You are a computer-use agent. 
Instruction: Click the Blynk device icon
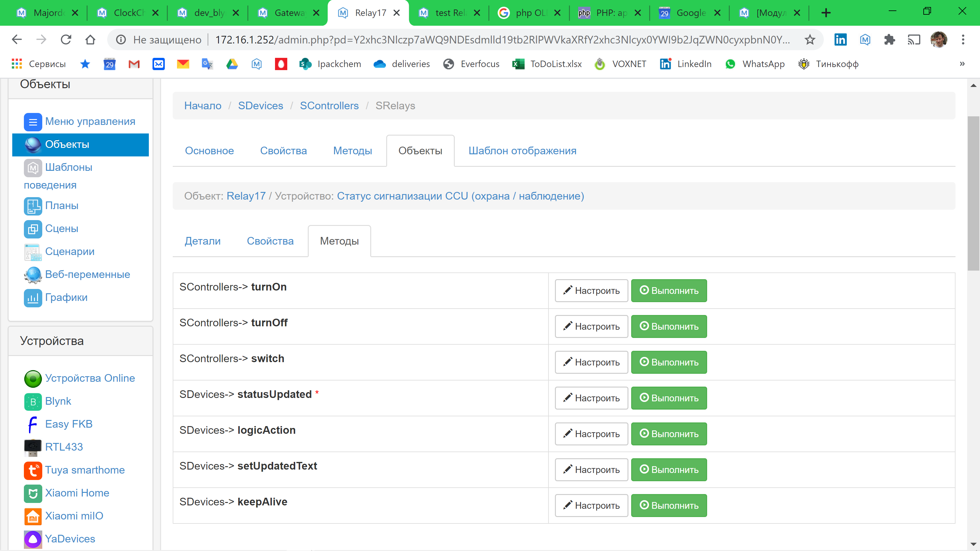click(33, 402)
